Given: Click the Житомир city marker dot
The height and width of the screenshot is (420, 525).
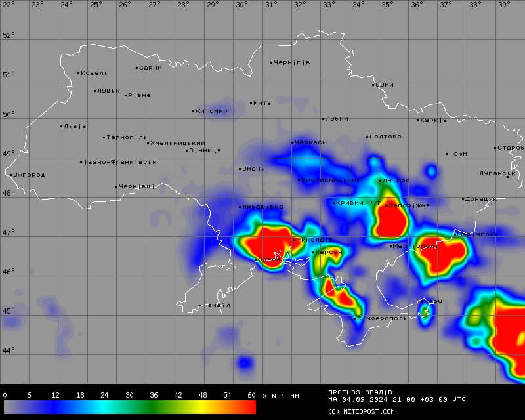Looking at the screenshot, I should pyautogui.click(x=194, y=111).
